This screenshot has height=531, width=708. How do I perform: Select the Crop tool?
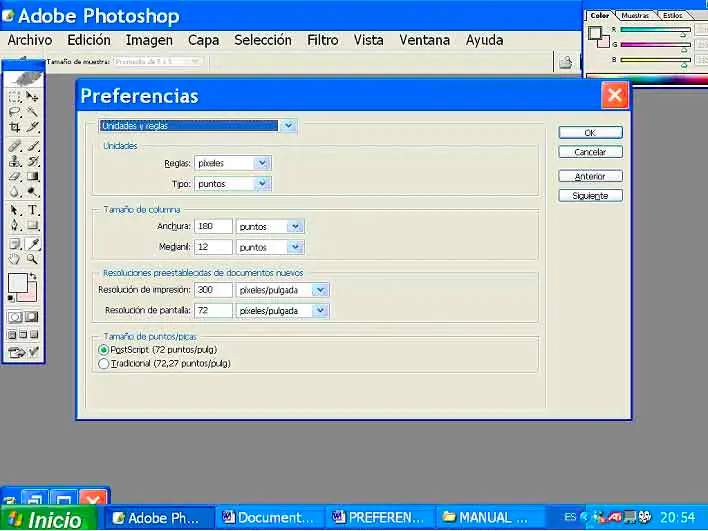point(14,127)
